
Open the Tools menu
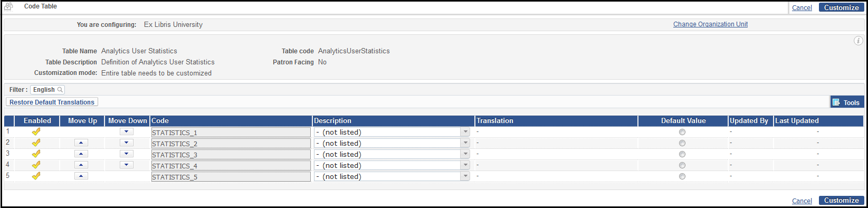(x=847, y=102)
